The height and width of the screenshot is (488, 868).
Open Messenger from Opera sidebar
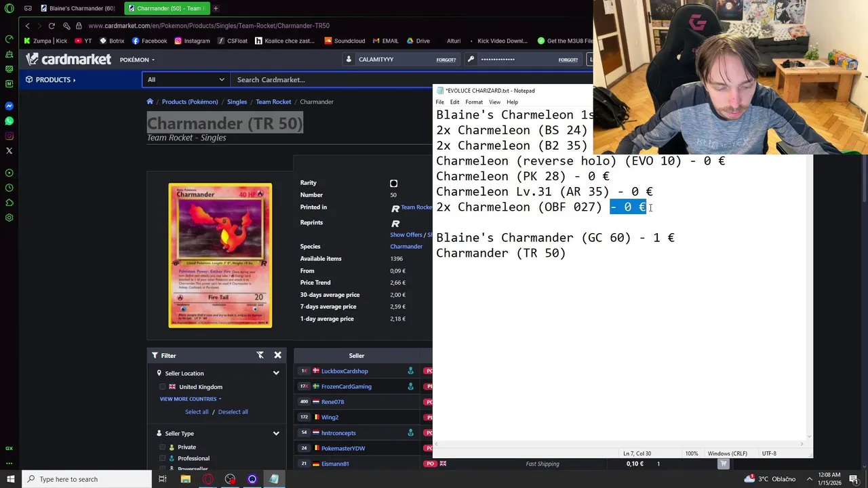click(x=9, y=106)
